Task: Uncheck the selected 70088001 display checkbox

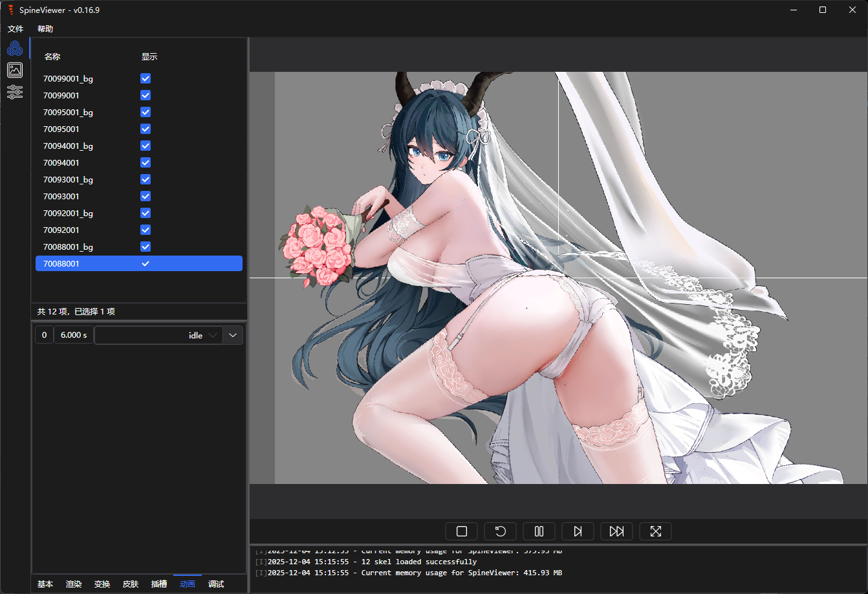Action: click(x=146, y=263)
